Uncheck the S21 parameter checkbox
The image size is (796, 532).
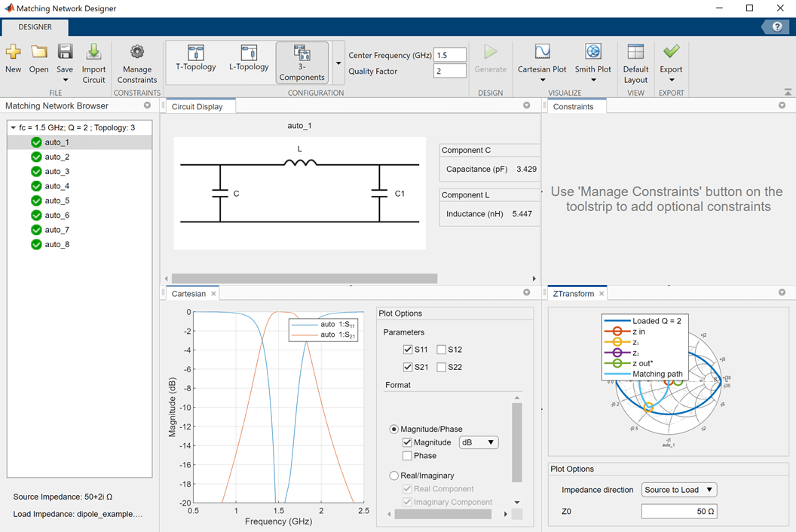(408, 367)
